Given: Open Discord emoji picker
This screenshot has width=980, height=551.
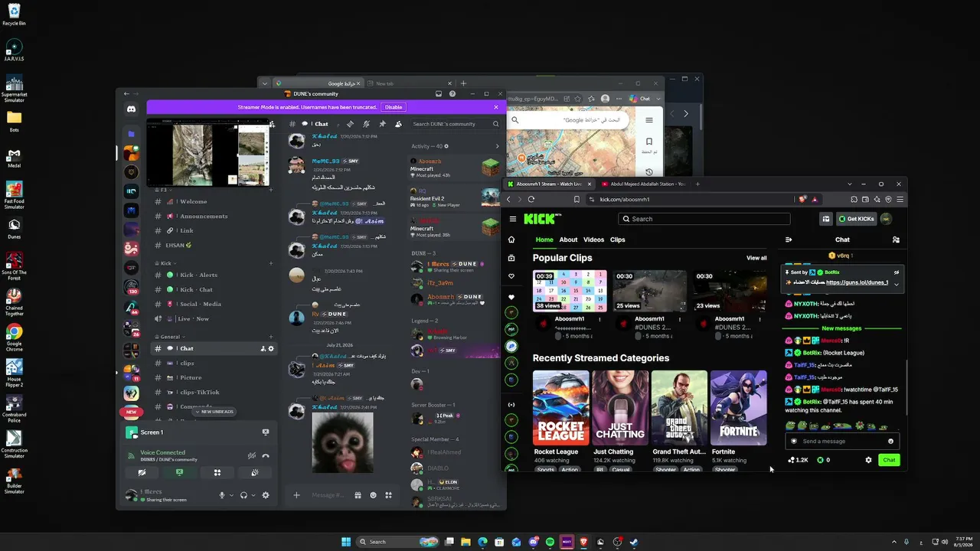Looking at the screenshot, I should pyautogui.click(x=374, y=495).
